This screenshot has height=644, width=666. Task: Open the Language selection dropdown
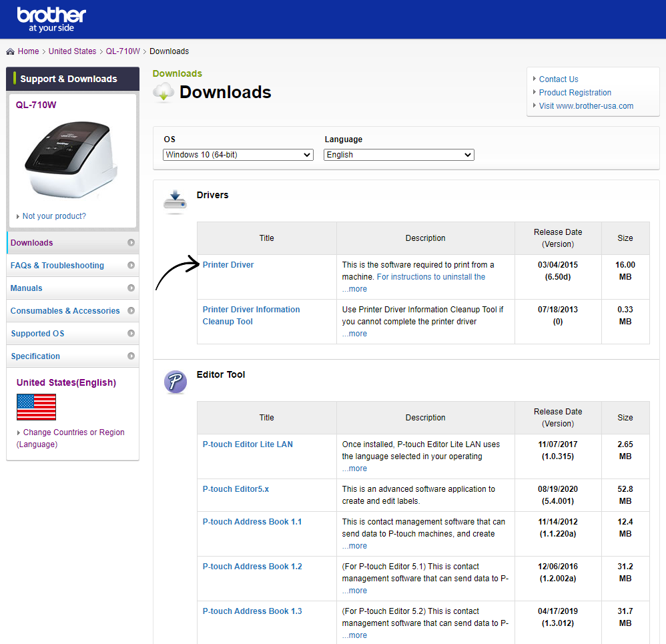coord(399,155)
